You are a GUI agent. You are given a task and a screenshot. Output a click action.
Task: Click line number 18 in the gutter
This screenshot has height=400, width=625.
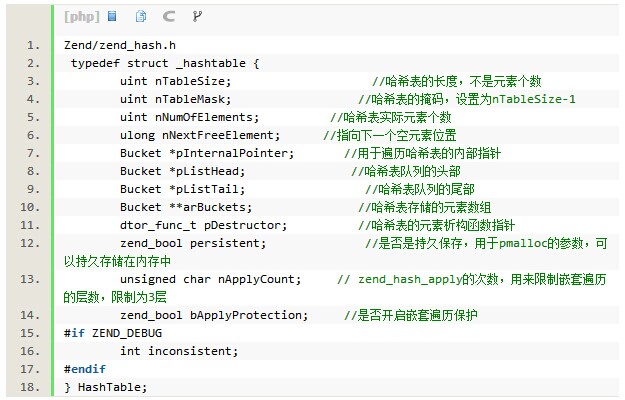pyautogui.click(x=34, y=387)
